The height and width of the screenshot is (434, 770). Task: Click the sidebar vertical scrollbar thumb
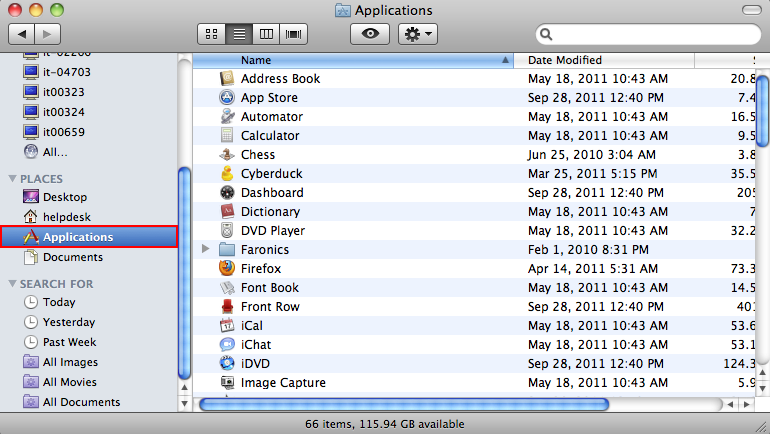click(185, 273)
